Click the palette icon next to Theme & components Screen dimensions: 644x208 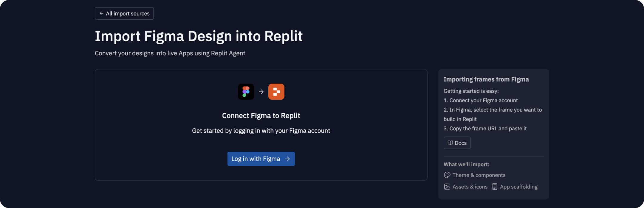(x=447, y=175)
